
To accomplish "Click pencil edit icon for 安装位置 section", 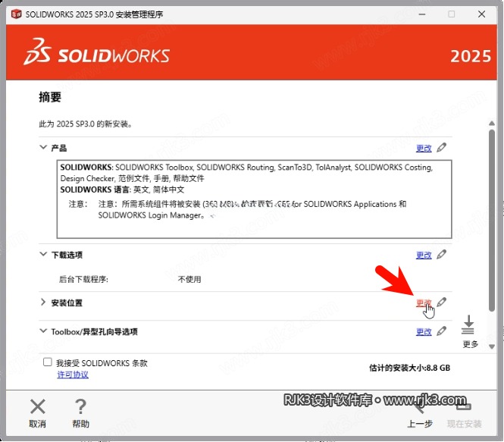I will (x=441, y=303).
